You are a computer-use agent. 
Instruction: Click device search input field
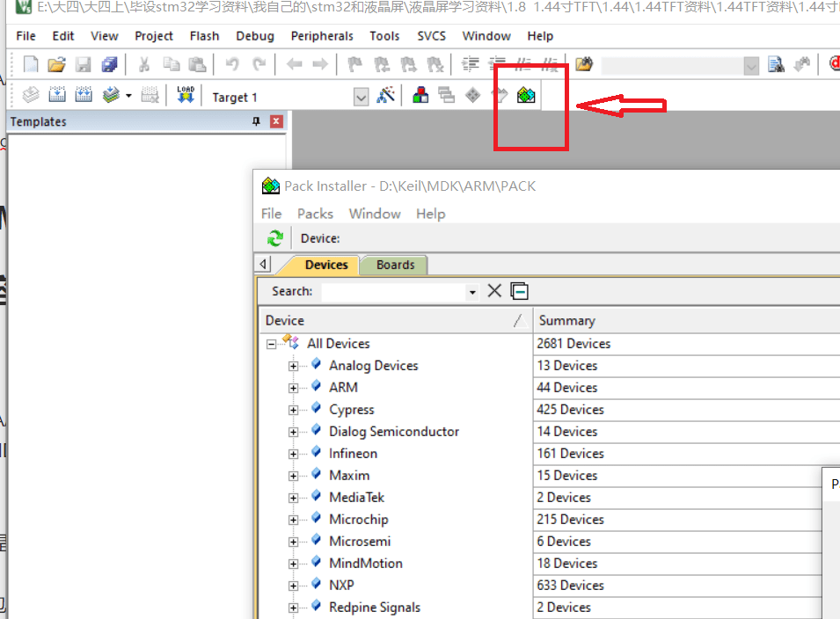[394, 291]
